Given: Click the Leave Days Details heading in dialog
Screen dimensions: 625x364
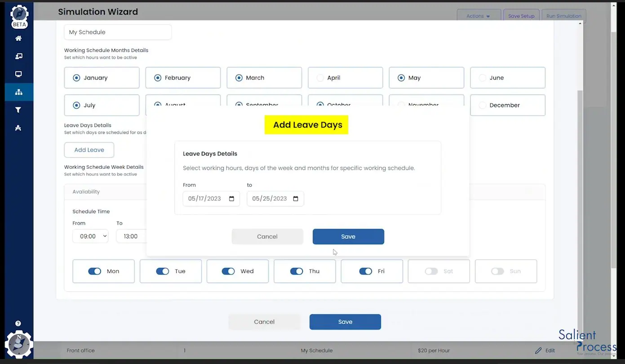Looking at the screenshot, I should pos(210,153).
